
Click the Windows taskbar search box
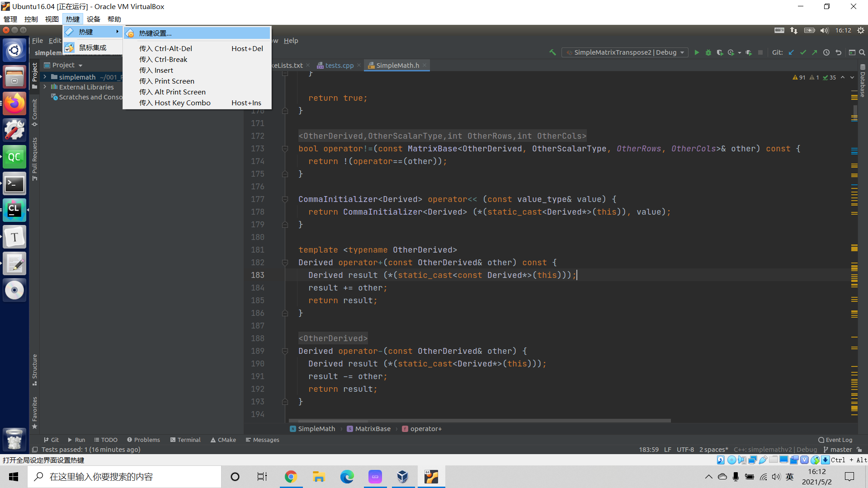pos(124,477)
